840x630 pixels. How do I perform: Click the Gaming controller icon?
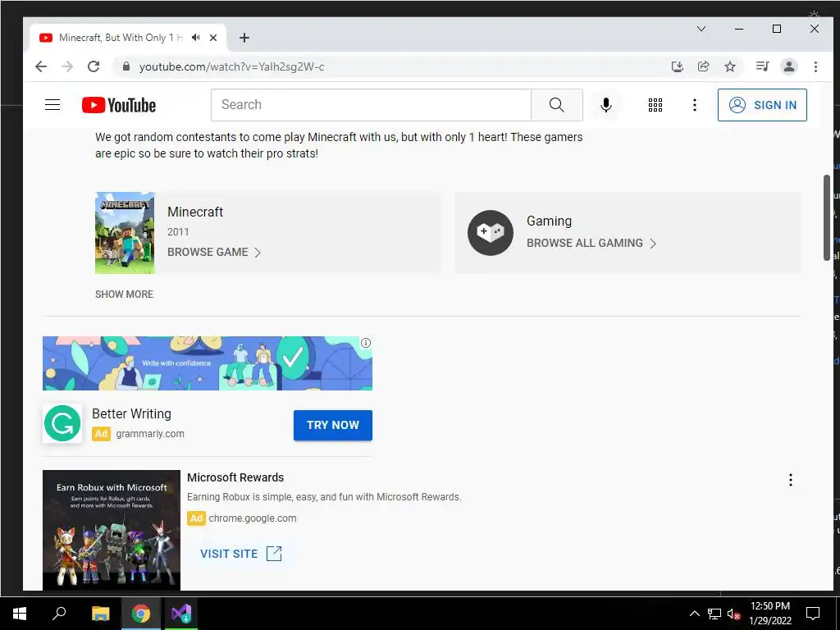click(491, 232)
